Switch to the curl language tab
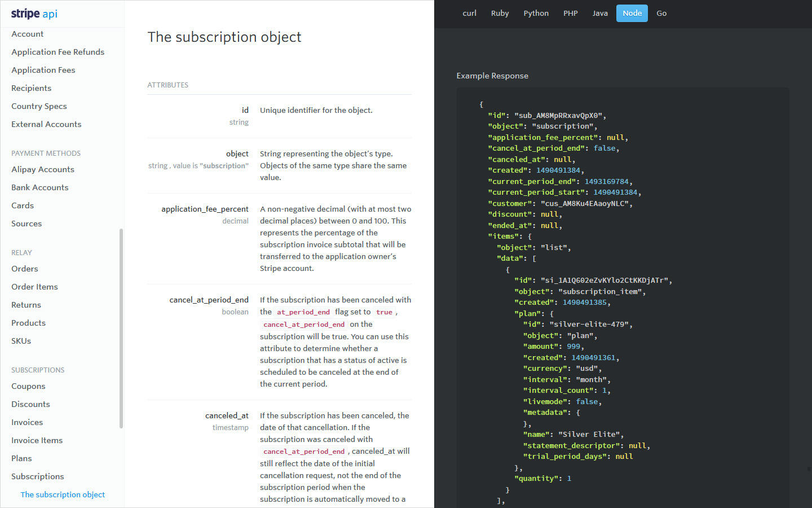 click(469, 13)
